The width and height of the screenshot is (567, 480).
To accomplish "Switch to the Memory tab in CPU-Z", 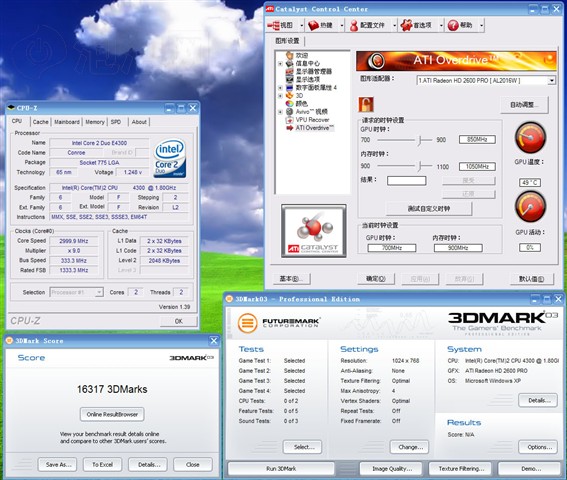I will (95, 122).
